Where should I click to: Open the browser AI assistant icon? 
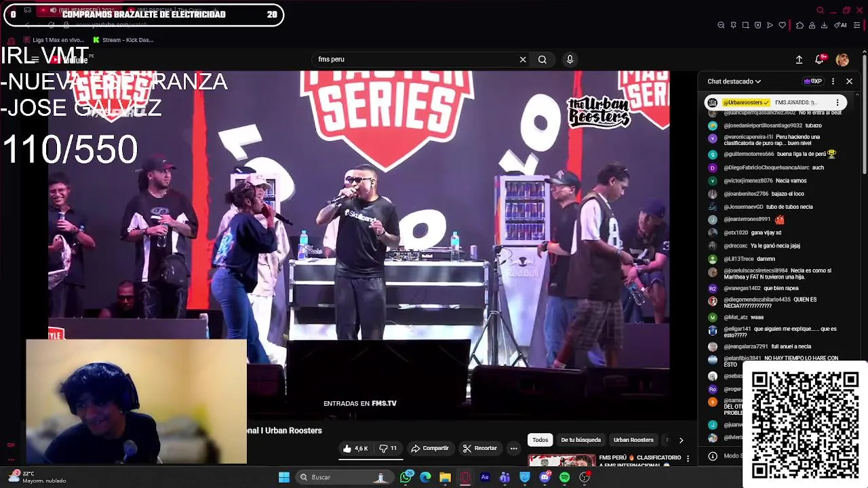[x=842, y=25]
